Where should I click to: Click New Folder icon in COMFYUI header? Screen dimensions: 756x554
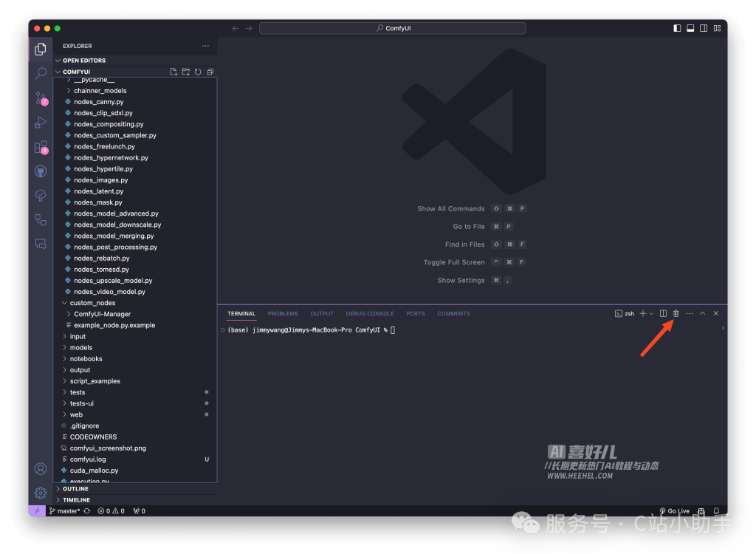(x=186, y=72)
